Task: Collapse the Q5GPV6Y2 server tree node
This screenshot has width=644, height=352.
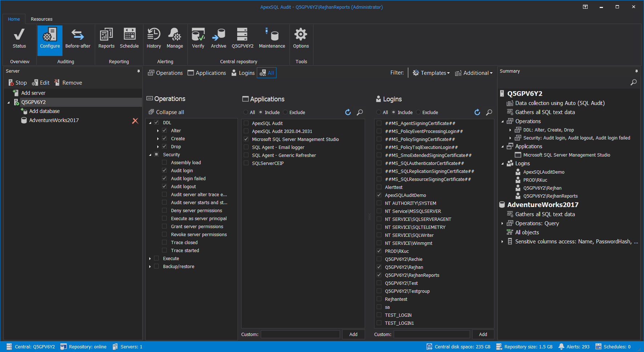Action: point(8,102)
